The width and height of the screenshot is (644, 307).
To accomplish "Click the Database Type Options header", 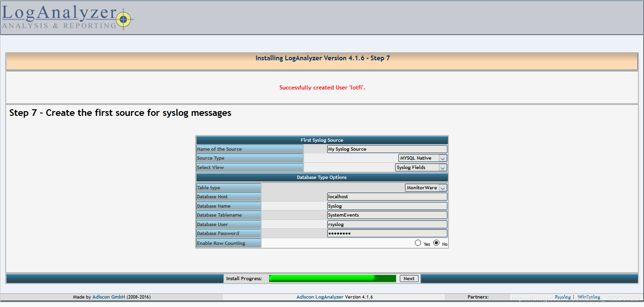I will (322, 178).
